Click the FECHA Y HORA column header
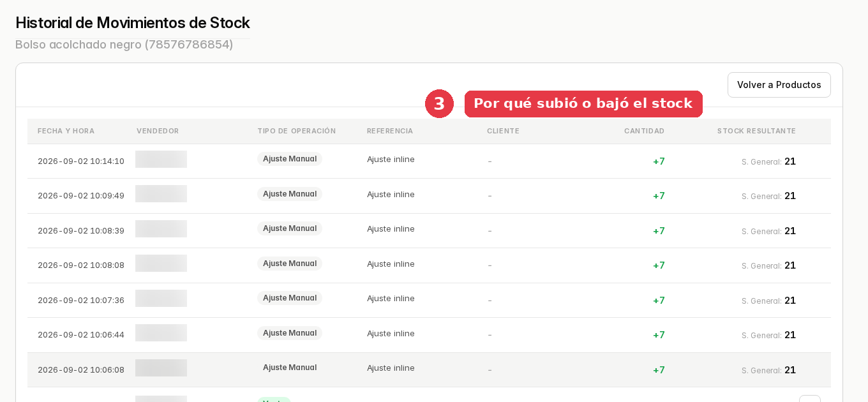The width and height of the screenshot is (868, 402). click(66, 131)
